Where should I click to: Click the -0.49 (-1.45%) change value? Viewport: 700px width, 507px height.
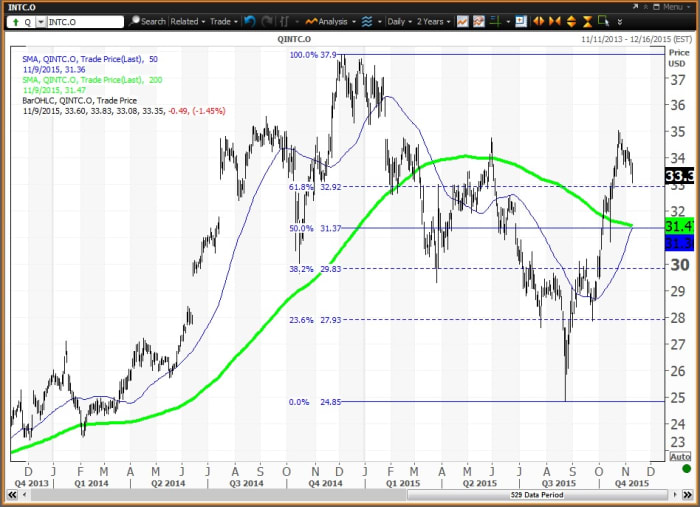[197, 111]
